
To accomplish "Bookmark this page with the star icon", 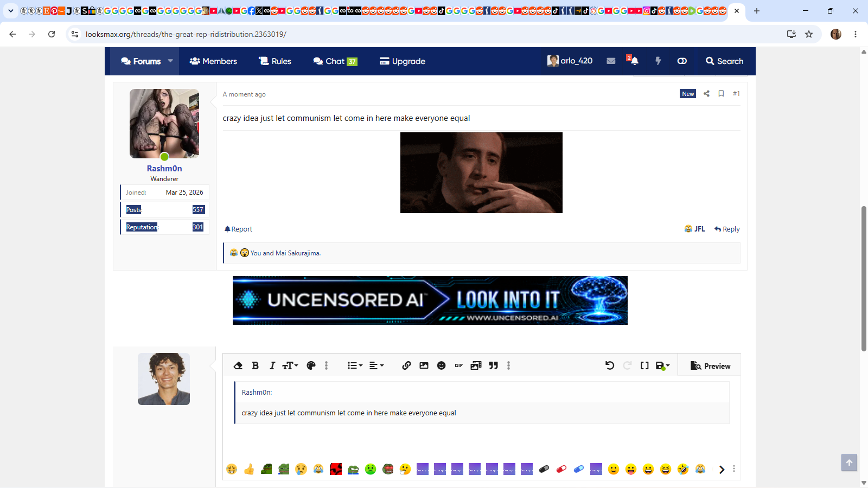I will (x=809, y=34).
